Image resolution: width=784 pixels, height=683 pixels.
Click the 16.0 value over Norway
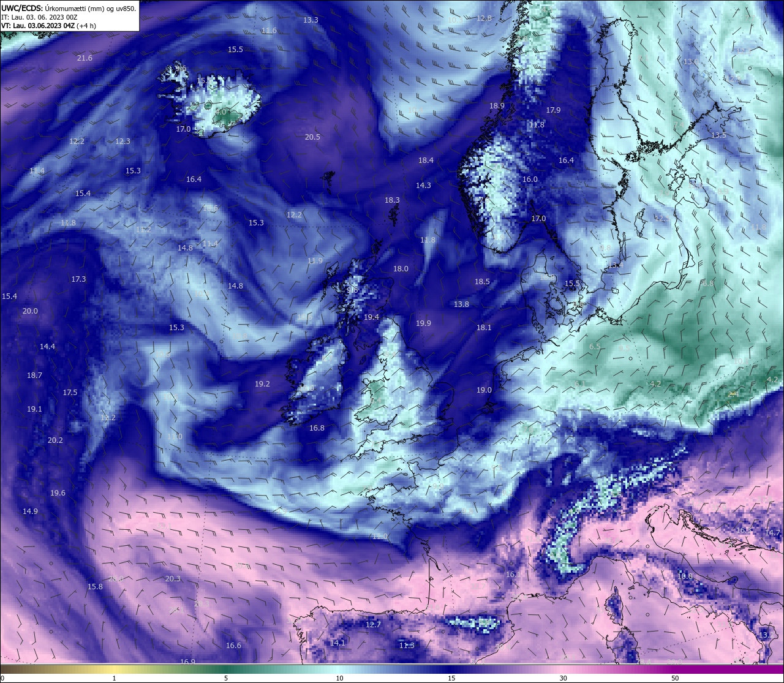pos(530,179)
